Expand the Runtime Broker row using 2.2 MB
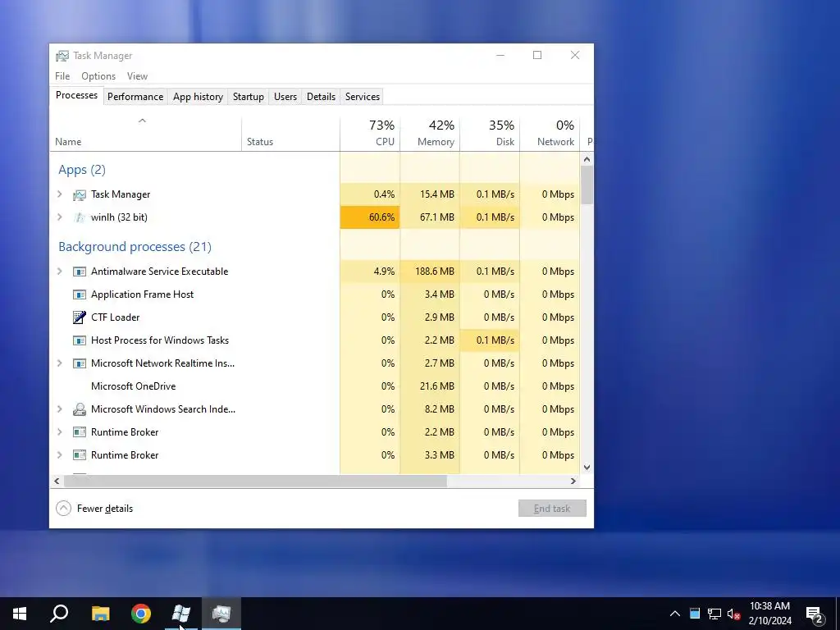 60,431
